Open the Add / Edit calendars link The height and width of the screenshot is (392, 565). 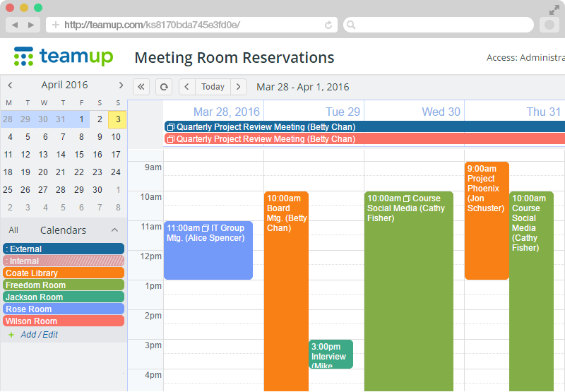[x=39, y=335]
